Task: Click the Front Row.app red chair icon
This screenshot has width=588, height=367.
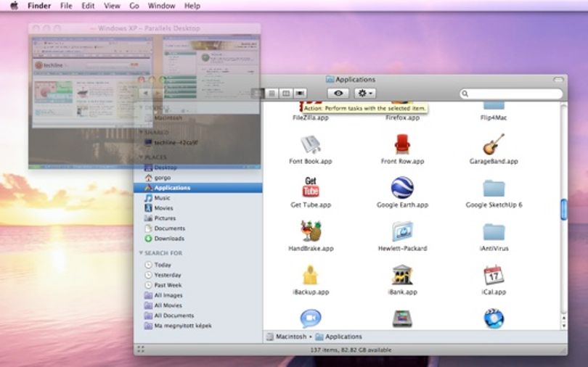Action: click(x=402, y=144)
